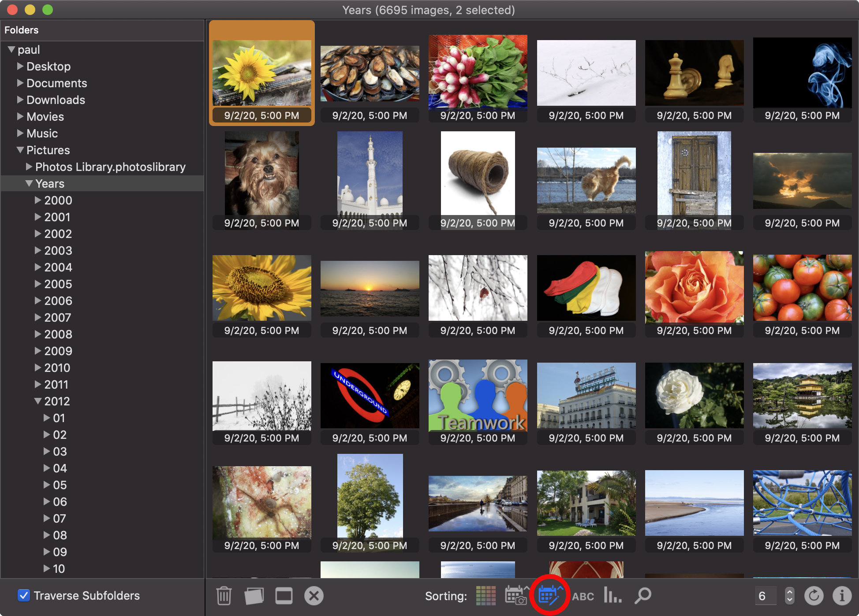
Task: Select the Music folder
Action: (42, 134)
